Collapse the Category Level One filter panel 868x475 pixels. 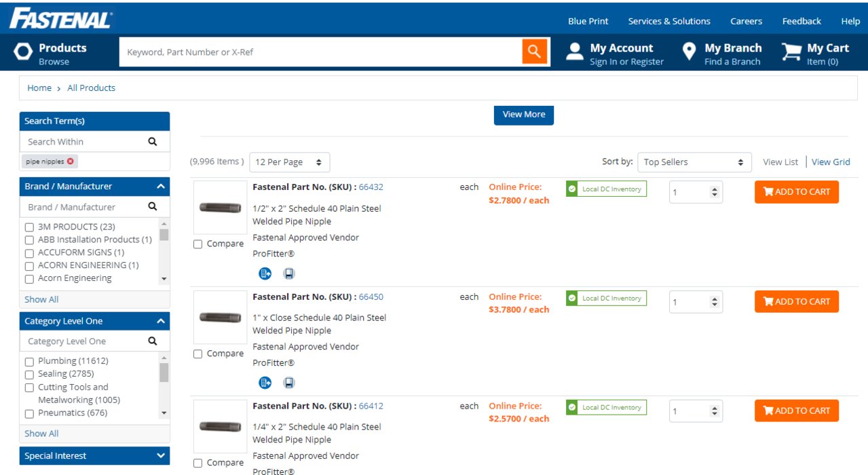(x=161, y=321)
